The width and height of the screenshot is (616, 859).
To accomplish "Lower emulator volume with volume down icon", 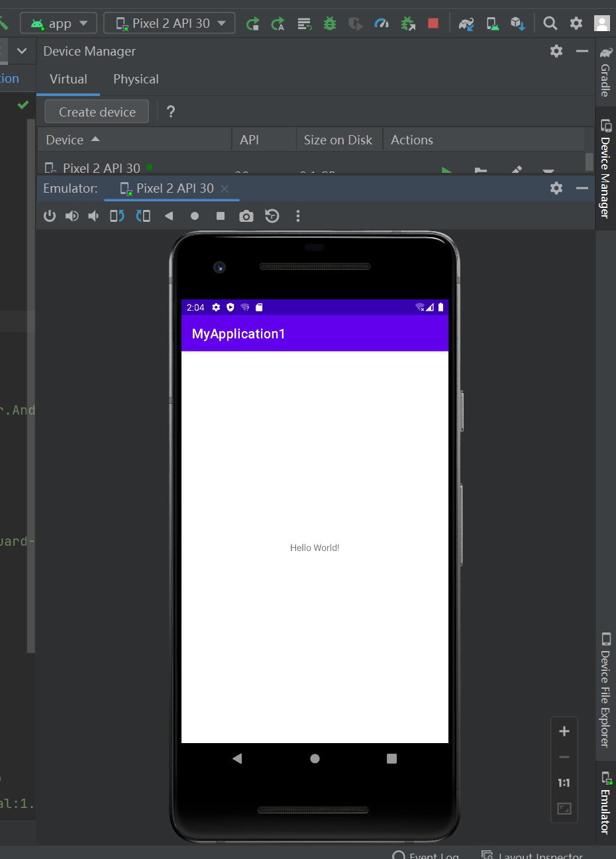I will pos(94,216).
